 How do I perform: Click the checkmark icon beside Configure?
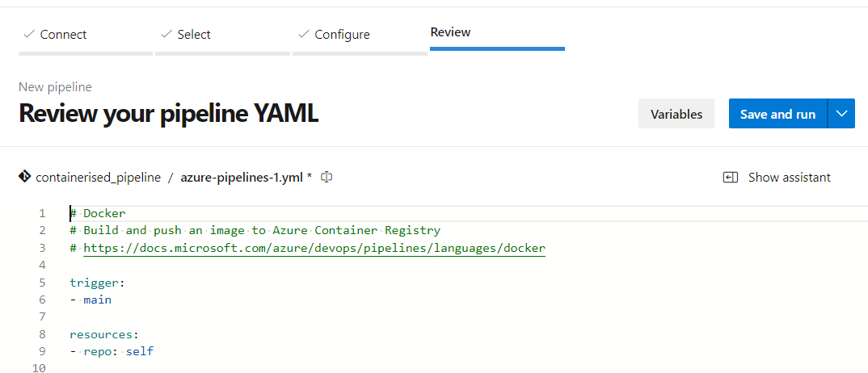[x=304, y=35]
